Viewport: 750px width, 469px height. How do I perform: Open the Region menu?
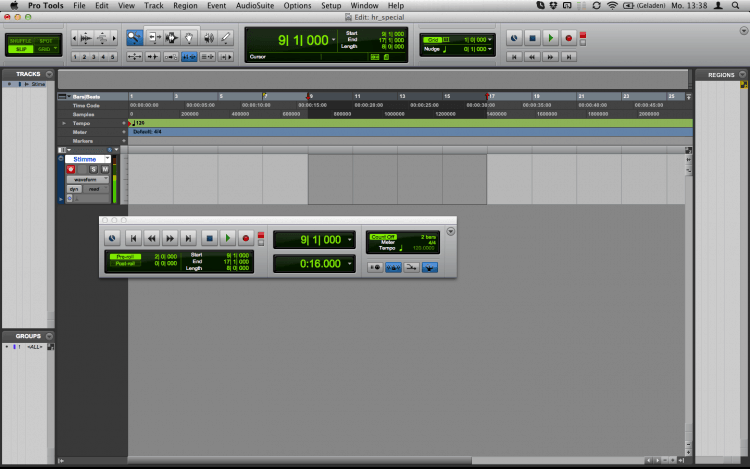point(185,6)
